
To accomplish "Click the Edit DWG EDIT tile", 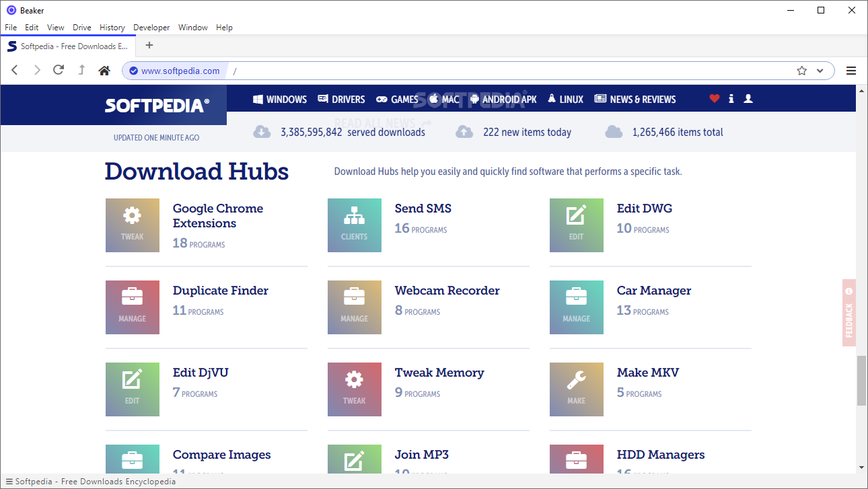I will [x=577, y=225].
